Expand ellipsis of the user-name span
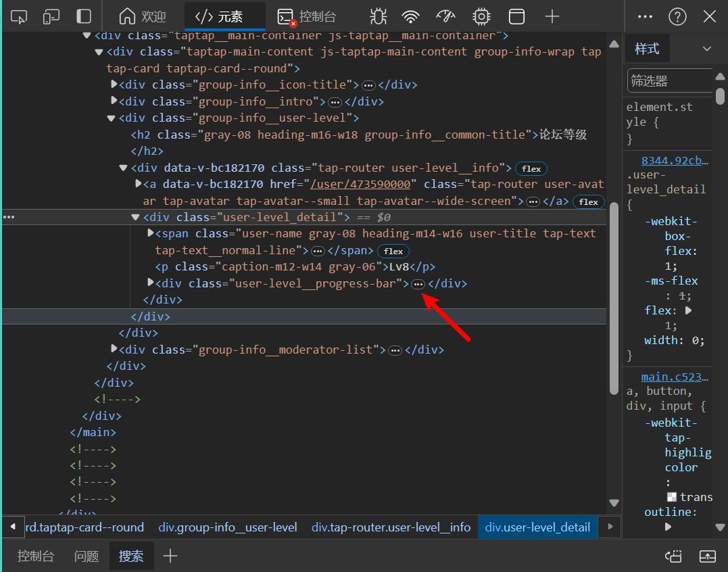 click(x=318, y=251)
